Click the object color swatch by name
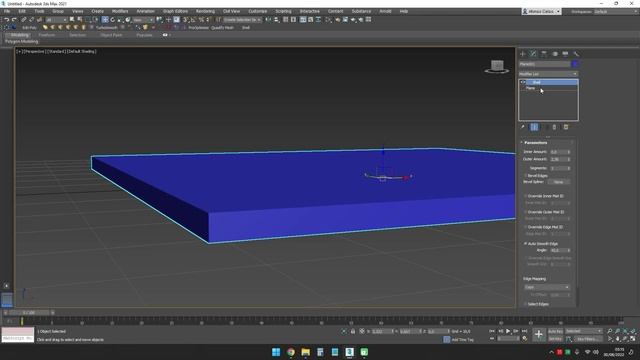The height and width of the screenshot is (360, 640). point(575,64)
